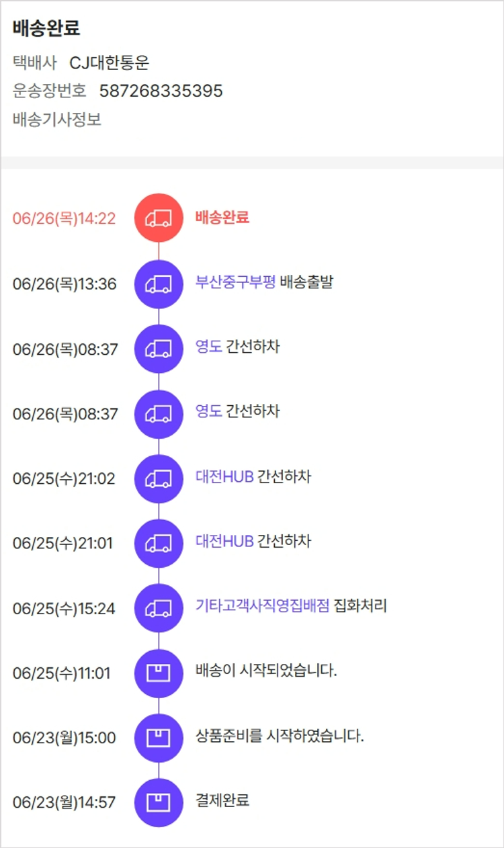The image size is (504, 848).
Task: Click the red delivery-complete truck icon
Action: tap(159, 218)
